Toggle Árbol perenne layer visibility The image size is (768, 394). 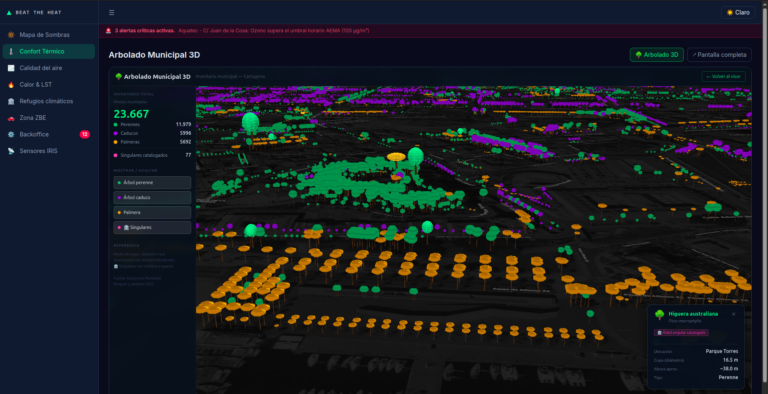[152, 182]
